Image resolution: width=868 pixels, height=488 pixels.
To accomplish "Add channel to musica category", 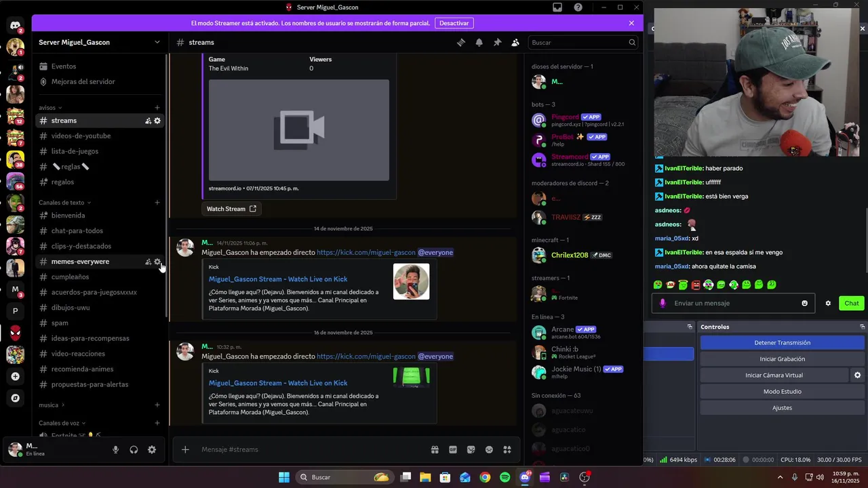I will tap(157, 405).
